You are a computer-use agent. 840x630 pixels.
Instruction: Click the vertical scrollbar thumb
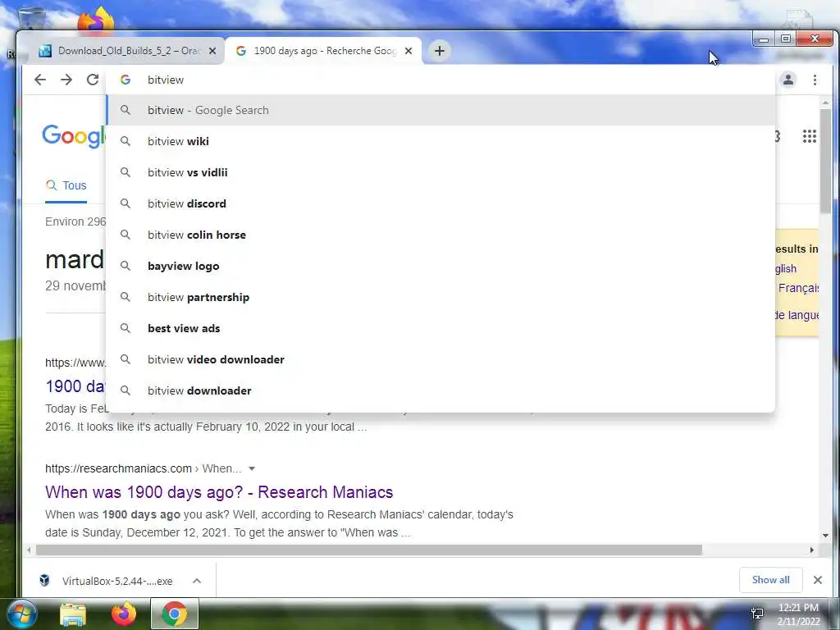pos(825,161)
